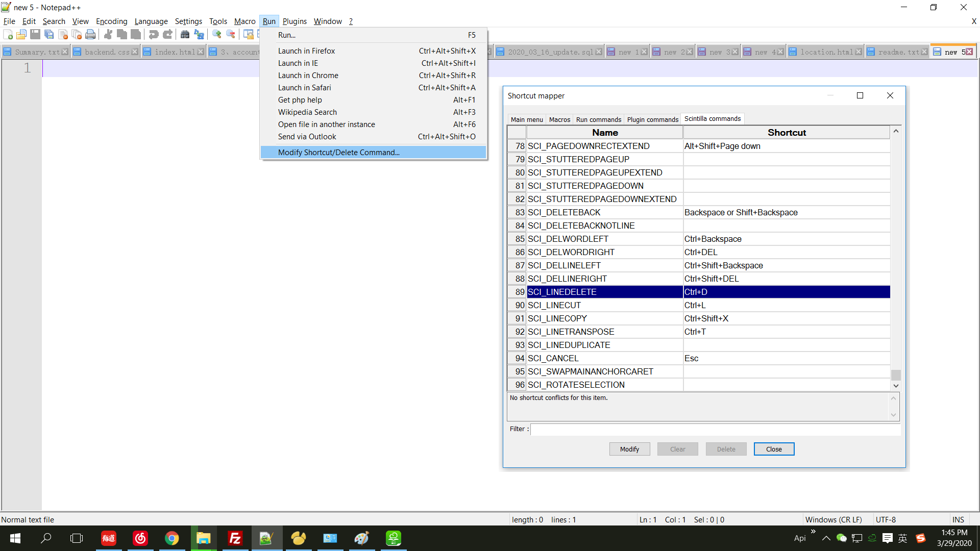The height and width of the screenshot is (551, 980).
Task: Click the Zoom In magnifier icon
Action: click(217, 35)
